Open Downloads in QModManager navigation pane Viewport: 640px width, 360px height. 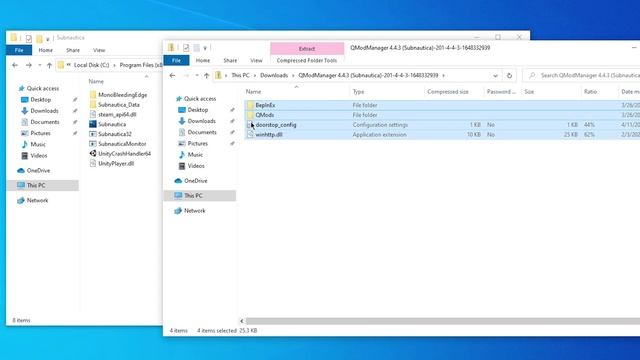tap(201, 121)
